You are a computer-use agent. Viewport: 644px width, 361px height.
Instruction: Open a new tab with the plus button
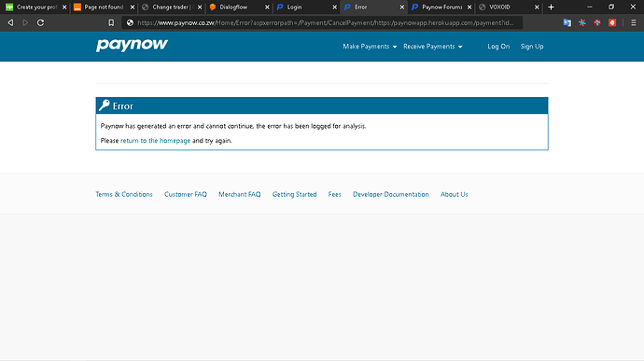[x=552, y=7]
